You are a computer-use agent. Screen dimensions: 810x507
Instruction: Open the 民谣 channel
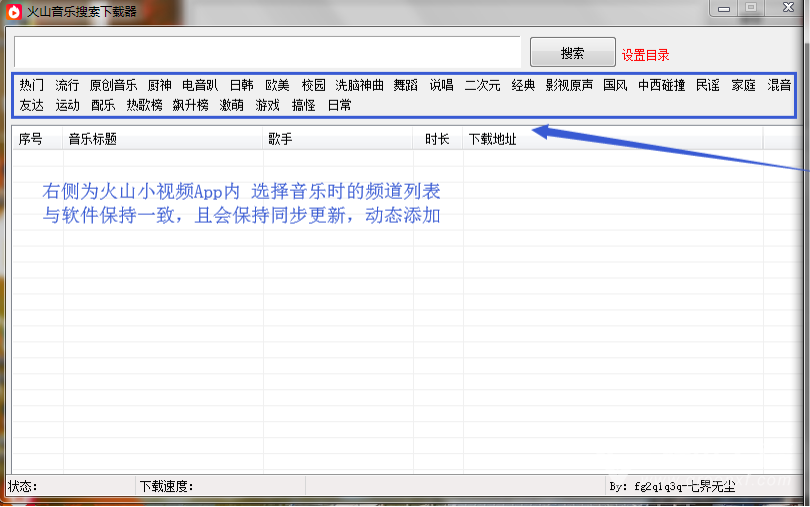click(708, 85)
